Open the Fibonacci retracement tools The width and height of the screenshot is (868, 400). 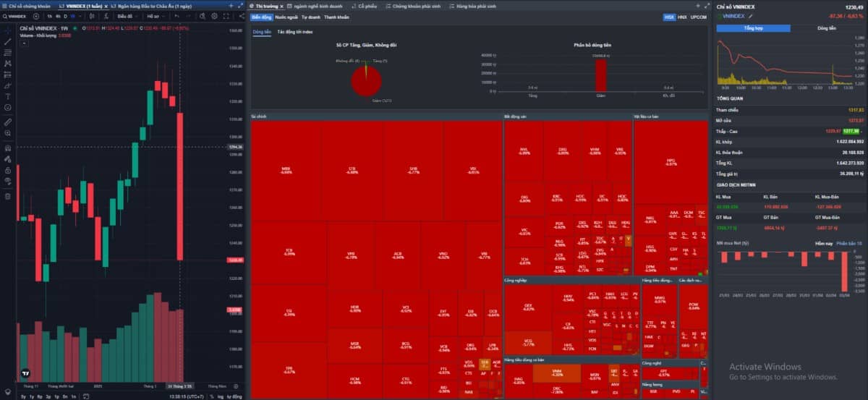click(x=8, y=52)
